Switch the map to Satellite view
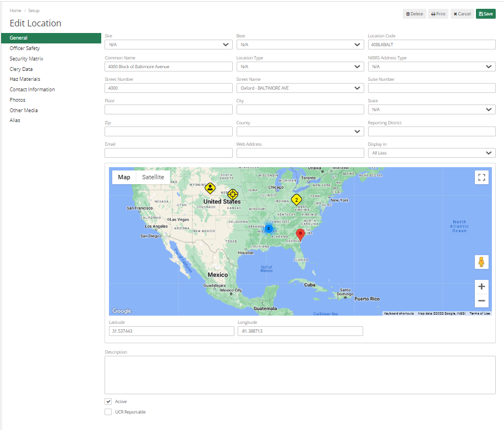Screen dimensions: 504x430 click(x=152, y=177)
